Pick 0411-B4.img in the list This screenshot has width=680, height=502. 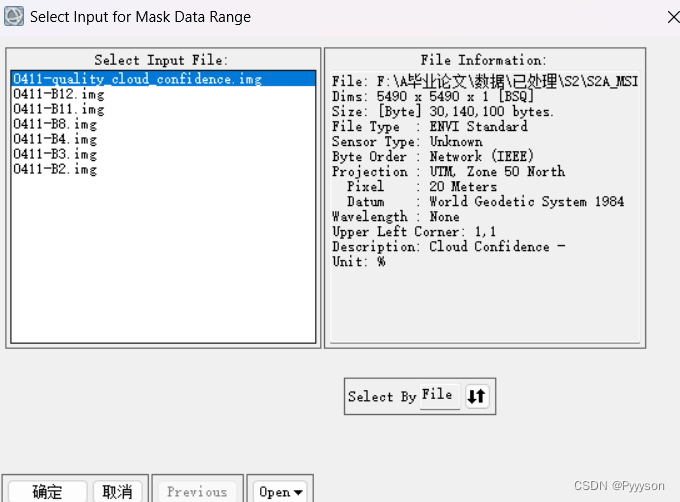point(55,139)
